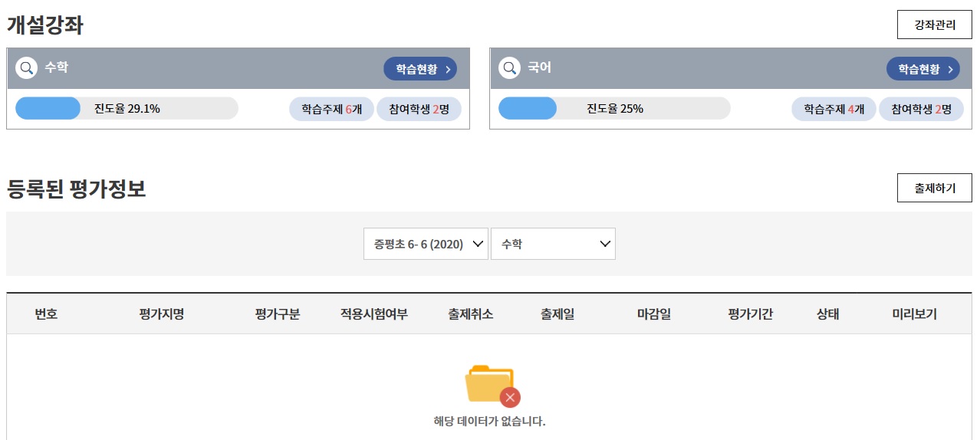
Task: Click the magnifier icon beside 수학
Action: [x=27, y=68]
